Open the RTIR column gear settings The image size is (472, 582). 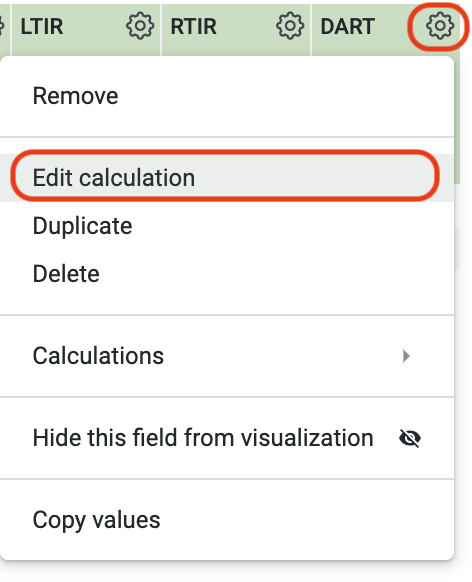(289, 26)
